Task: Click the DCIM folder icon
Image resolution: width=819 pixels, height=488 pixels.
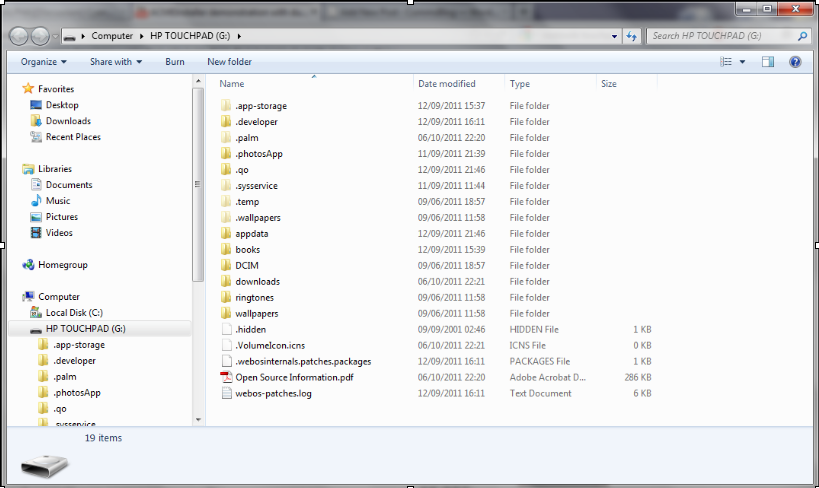Action: click(x=226, y=265)
